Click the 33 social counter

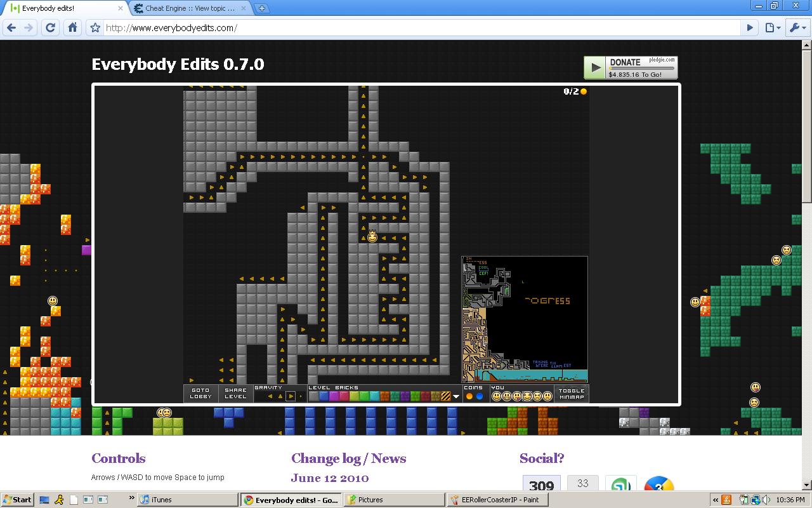click(x=582, y=483)
